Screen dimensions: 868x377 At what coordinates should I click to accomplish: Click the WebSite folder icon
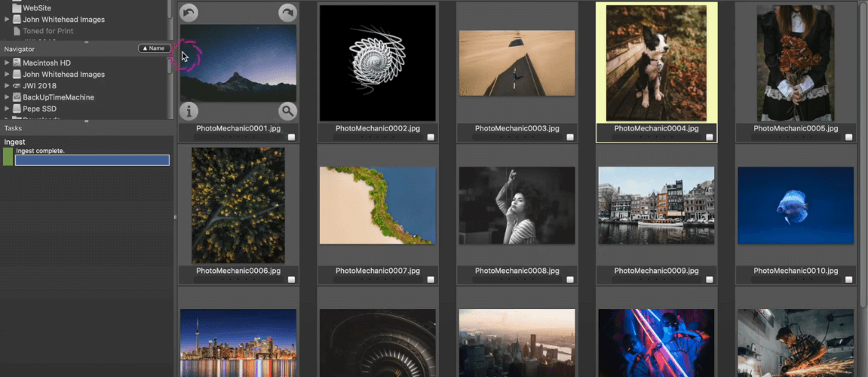tap(17, 8)
